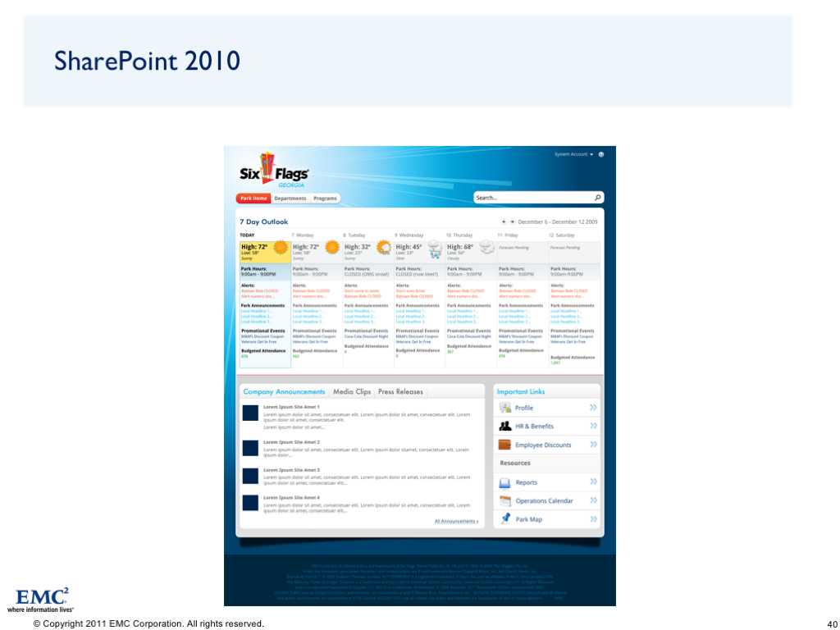Viewport: 840px width, 630px height.
Task: Click the Park Map pushpin icon
Action: tap(505, 518)
